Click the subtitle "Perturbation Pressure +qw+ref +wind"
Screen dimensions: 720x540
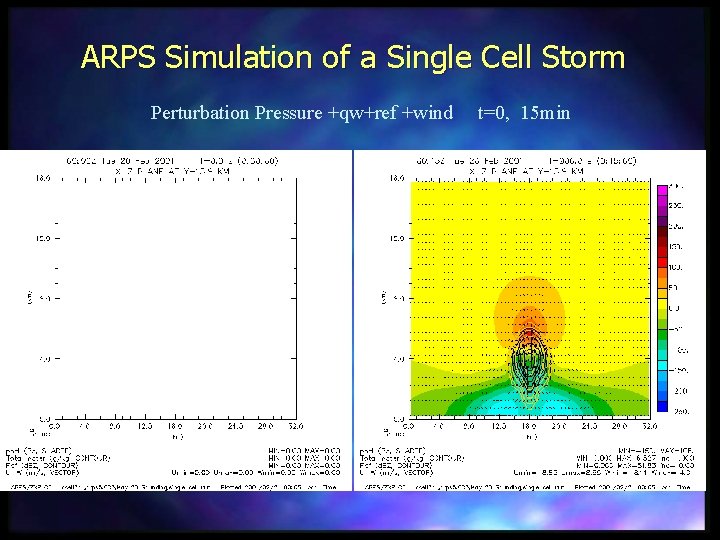click(302, 113)
